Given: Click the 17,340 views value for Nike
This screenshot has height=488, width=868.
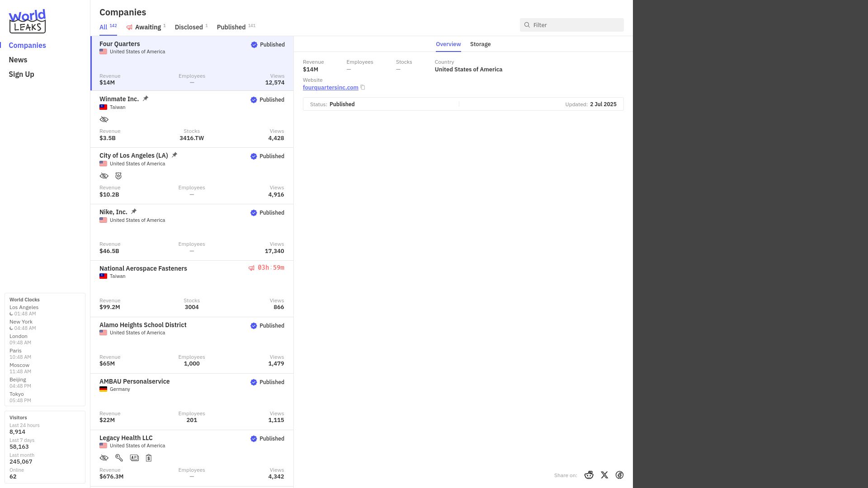Looking at the screenshot, I should [x=274, y=251].
